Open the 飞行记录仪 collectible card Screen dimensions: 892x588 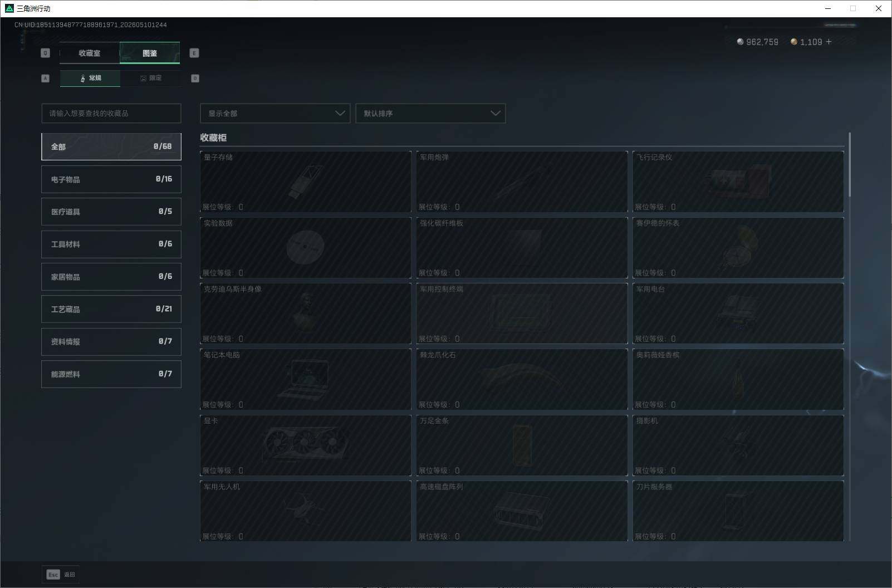click(x=738, y=182)
